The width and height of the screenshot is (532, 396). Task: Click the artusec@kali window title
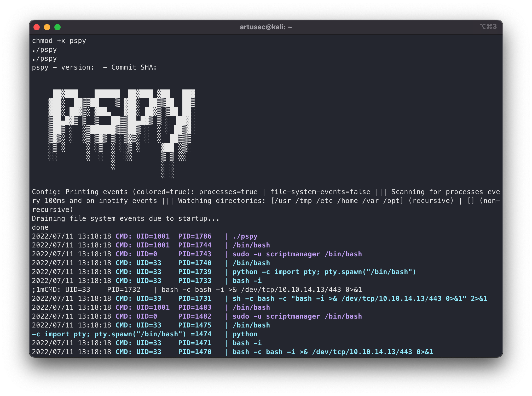coord(266,27)
